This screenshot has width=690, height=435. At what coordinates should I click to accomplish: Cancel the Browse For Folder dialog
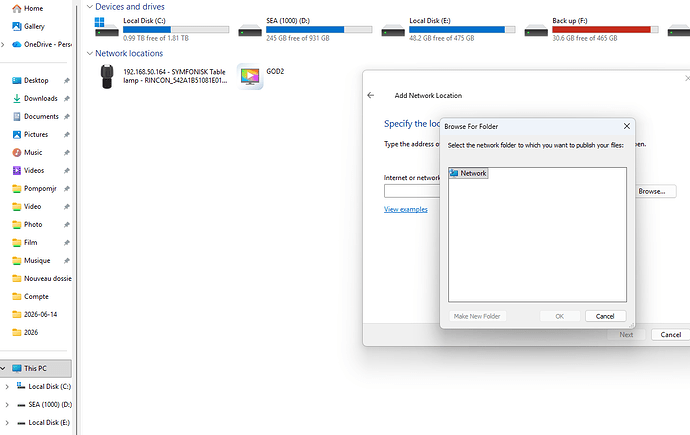tap(605, 316)
